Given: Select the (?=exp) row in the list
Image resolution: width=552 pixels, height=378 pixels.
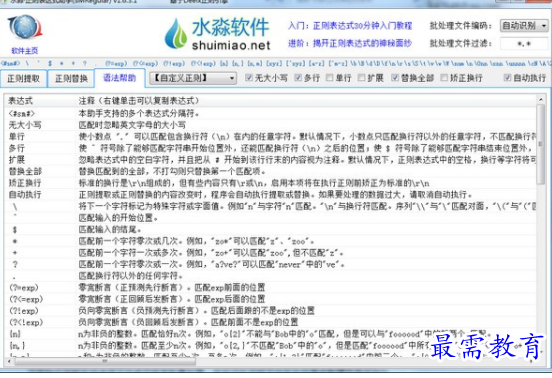Looking at the screenshot, I should [270, 288].
